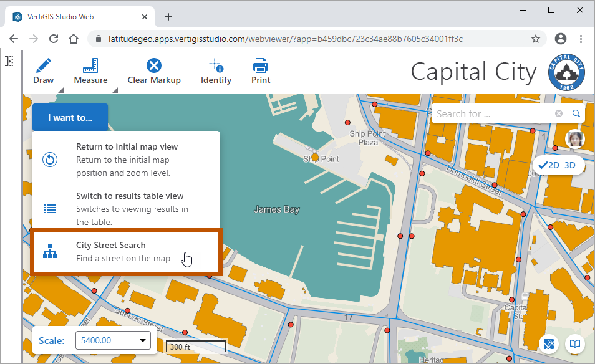Click the map tool button beside bookmarks
Image resolution: width=595 pixels, height=364 pixels.
(x=549, y=344)
